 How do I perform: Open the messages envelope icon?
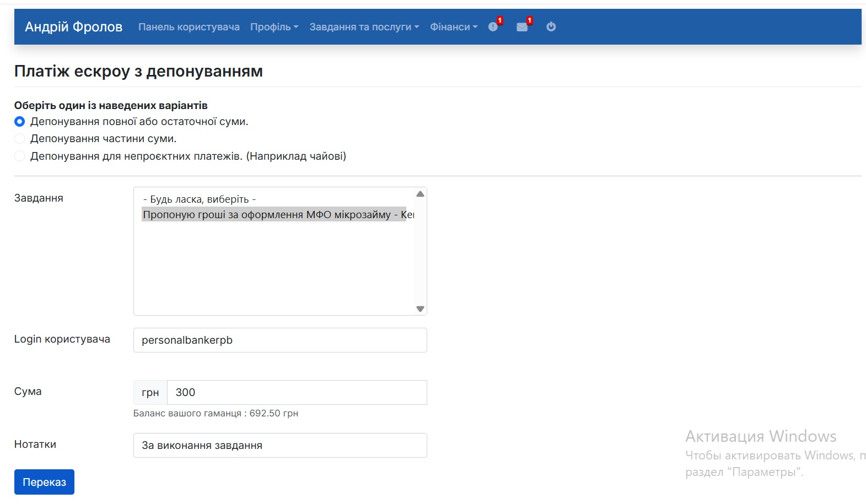[522, 27]
